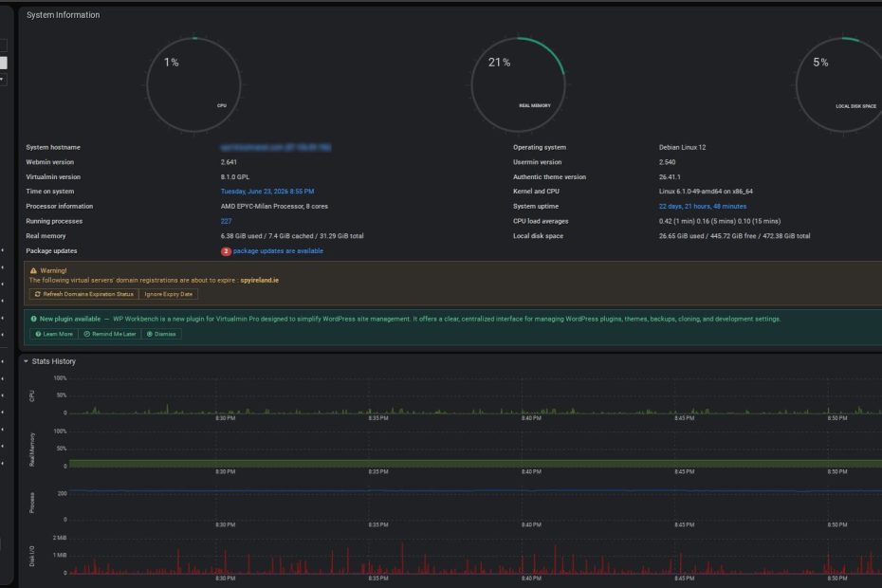
Task: Open the blurred system hostname link
Action: 276,147
